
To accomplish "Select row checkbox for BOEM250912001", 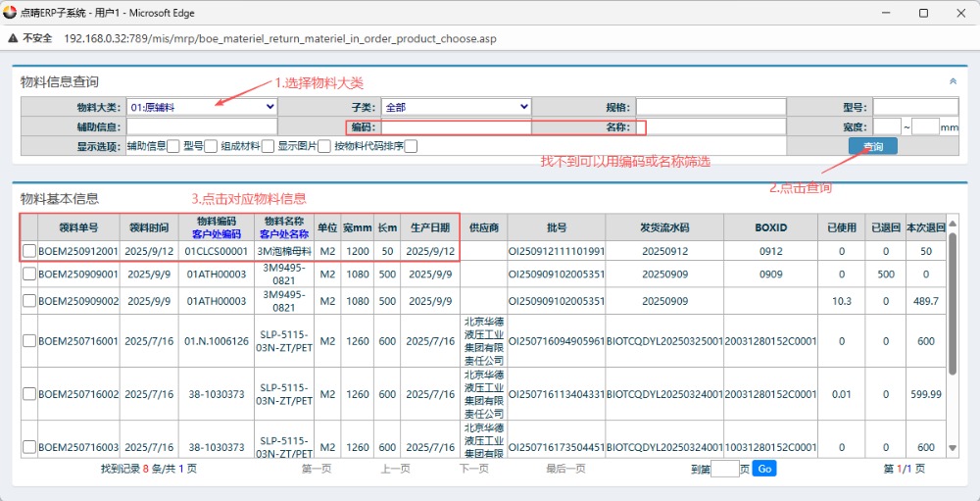I will [x=29, y=251].
